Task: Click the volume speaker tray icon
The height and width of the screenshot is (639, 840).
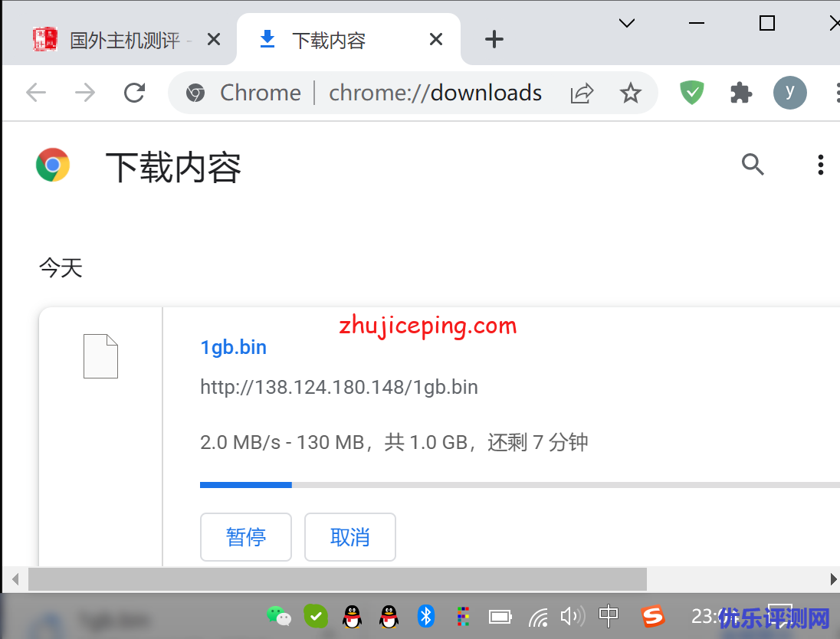Action: pyautogui.click(x=572, y=615)
